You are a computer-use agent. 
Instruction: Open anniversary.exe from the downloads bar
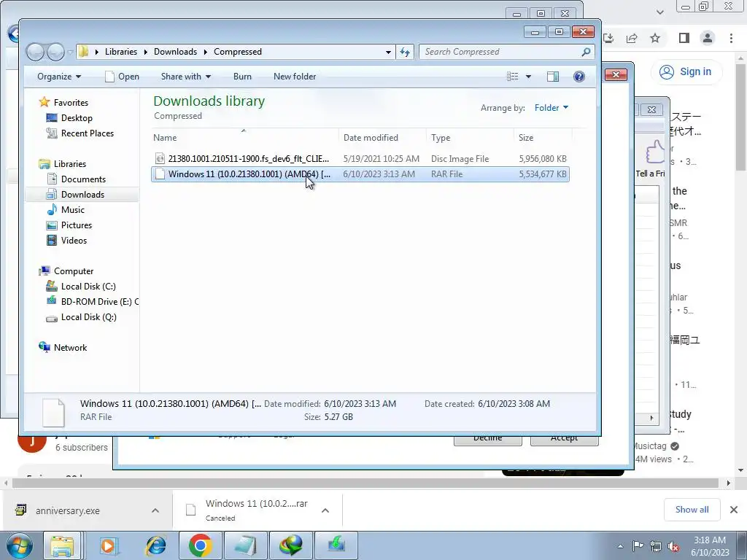point(67,510)
